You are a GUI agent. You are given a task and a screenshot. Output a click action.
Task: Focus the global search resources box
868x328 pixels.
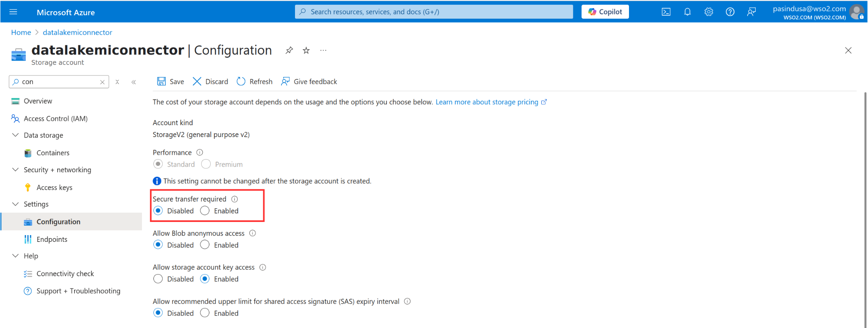click(434, 12)
